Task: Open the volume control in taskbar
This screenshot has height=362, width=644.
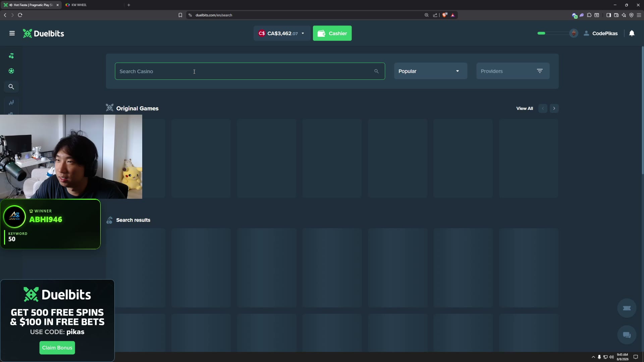Action: pyautogui.click(x=611, y=357)
